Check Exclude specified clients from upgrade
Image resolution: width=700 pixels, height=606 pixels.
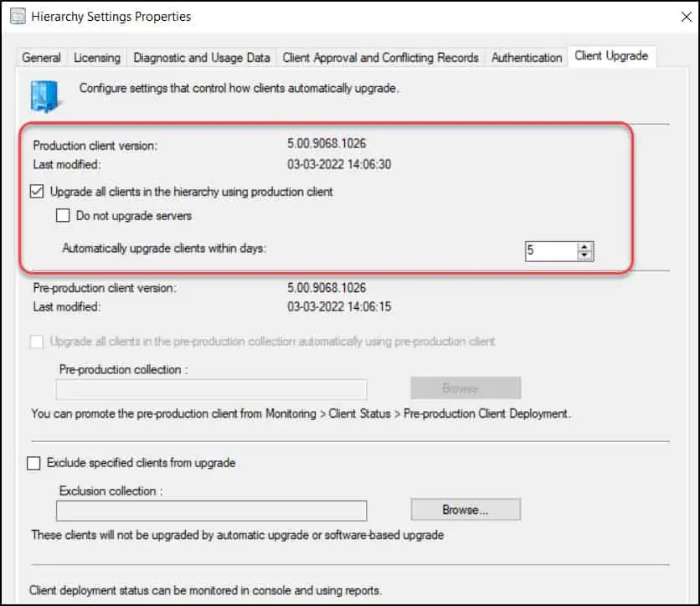33,463
